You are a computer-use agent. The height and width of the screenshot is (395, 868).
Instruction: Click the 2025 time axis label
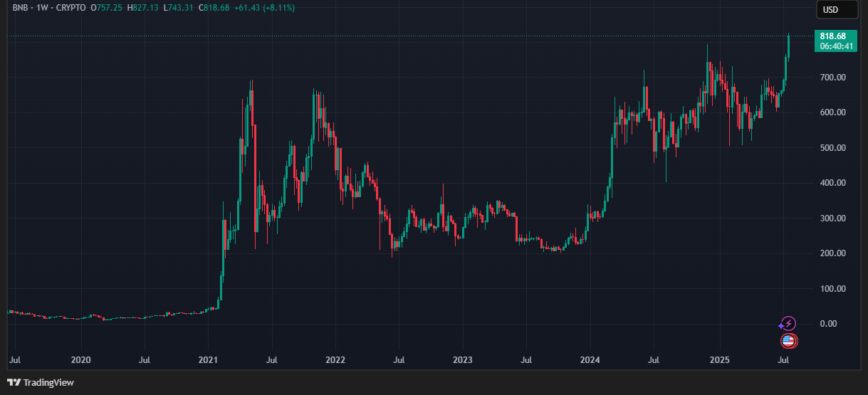(x=720, y=361)
